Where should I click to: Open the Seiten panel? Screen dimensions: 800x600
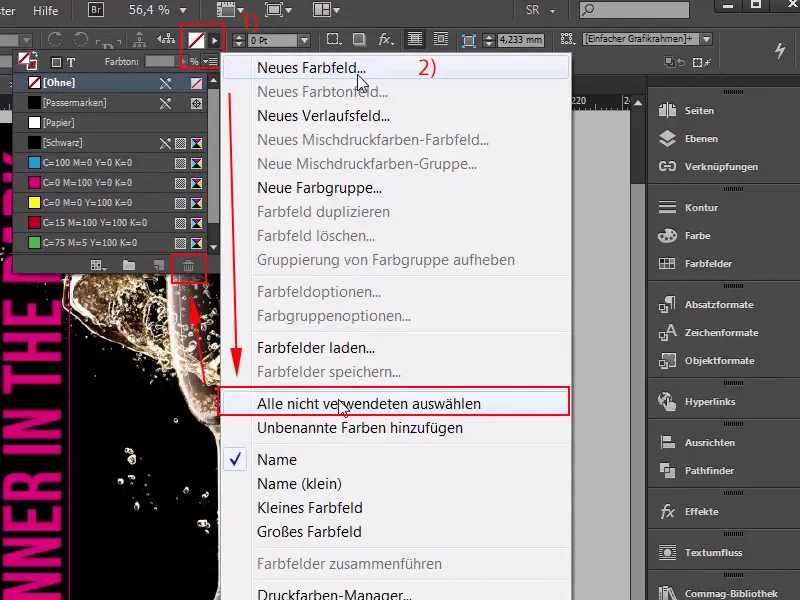[698, 110]
